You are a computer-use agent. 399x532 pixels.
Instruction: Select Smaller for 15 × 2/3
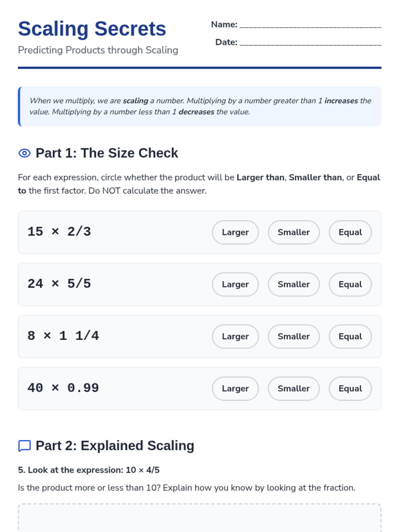coord(294,232)
